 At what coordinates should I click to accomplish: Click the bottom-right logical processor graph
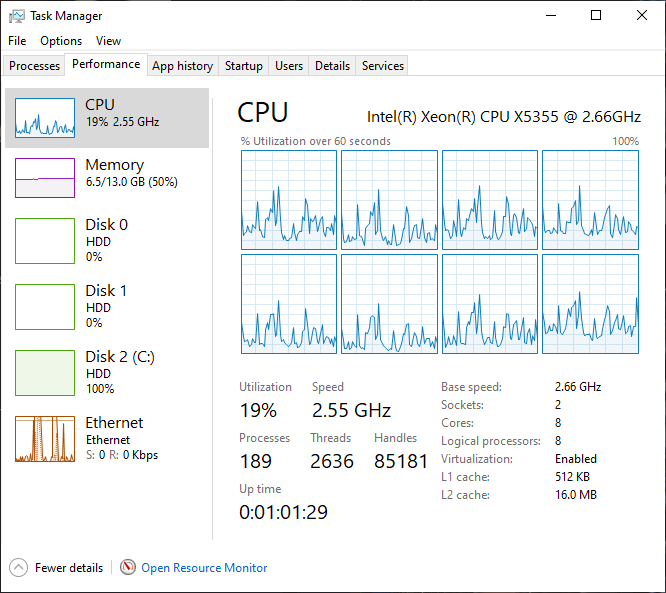[x=590, y=304]
